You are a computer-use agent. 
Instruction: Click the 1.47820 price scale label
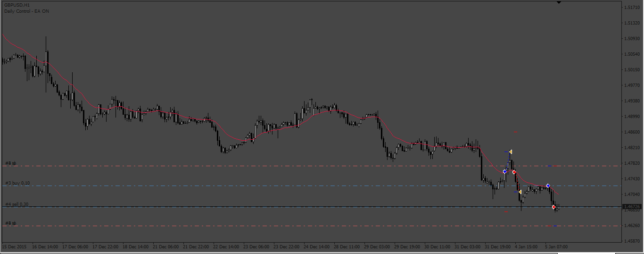pos(632,163)
